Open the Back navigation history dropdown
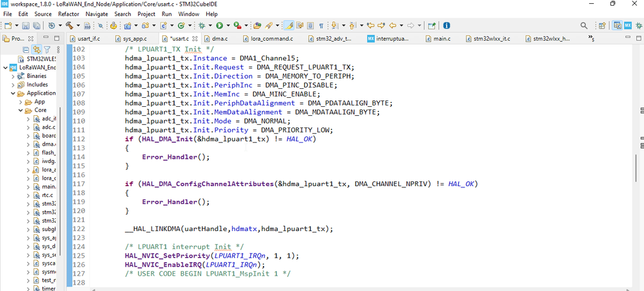 (401, 26)
